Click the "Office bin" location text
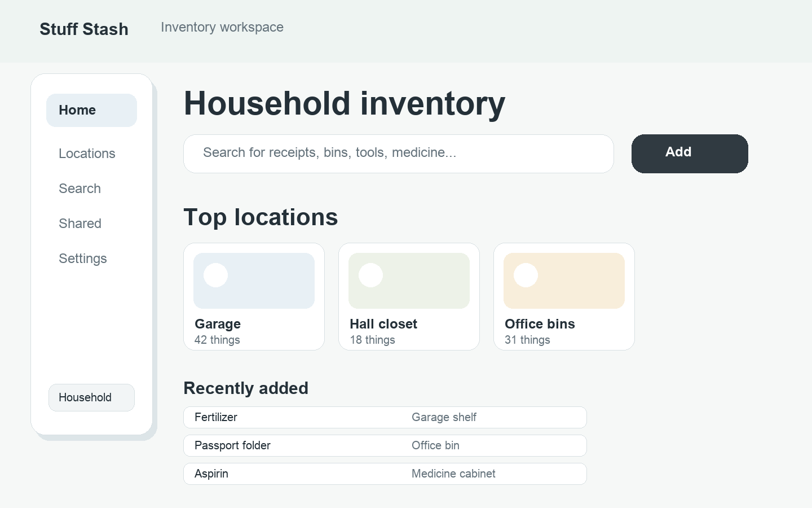Image resolution: width=812 pixels, height=508 pixels. tap(435, 445)
